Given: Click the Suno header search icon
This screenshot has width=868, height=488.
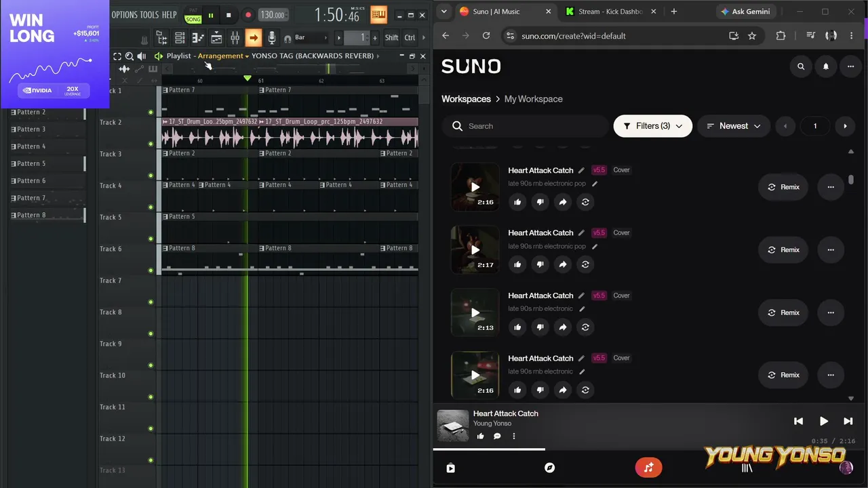Looking at the screenshot, I should point(801,66).
